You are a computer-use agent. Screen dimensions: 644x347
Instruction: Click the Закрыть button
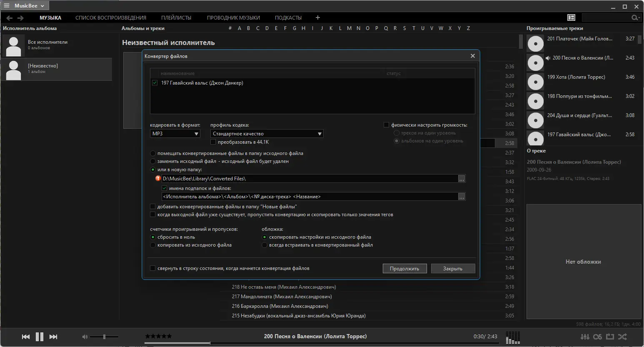tap(453, 269)
